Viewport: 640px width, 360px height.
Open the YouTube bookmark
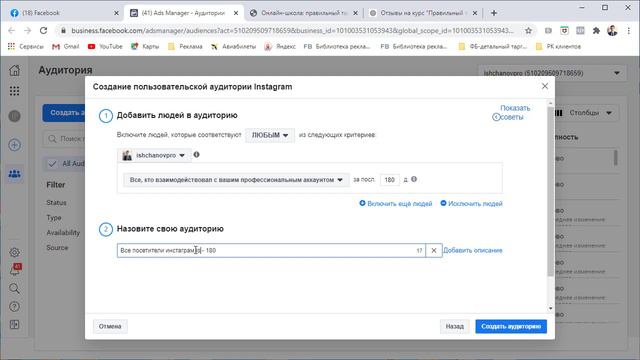coord(105,47)
